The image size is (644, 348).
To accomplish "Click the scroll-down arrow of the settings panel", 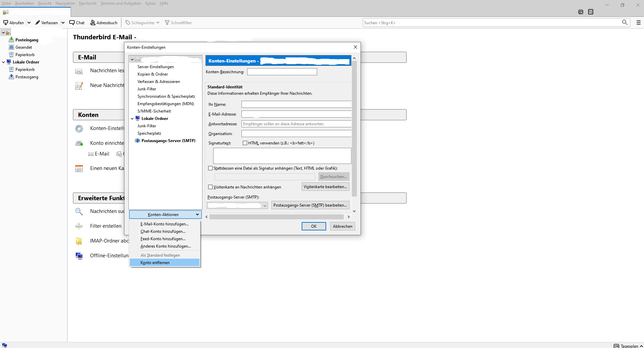I will click(354, 211).
